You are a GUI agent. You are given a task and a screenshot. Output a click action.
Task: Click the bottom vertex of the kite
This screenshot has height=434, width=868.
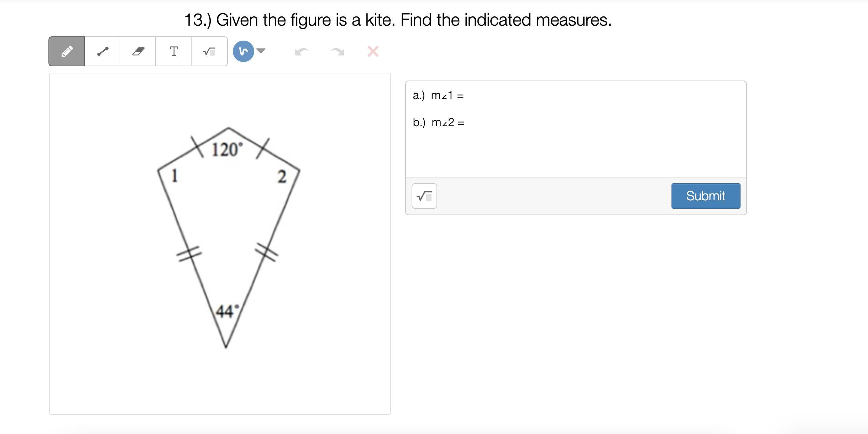226,346
